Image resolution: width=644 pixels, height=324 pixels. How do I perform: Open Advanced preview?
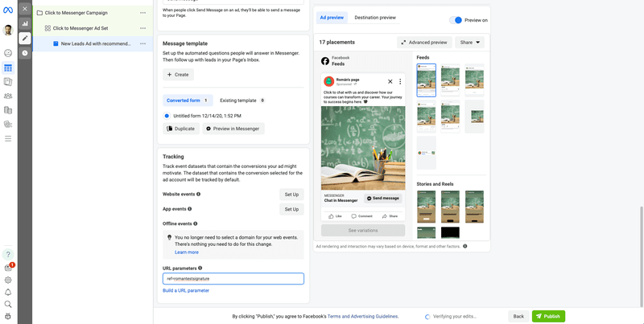click(424, 43)
